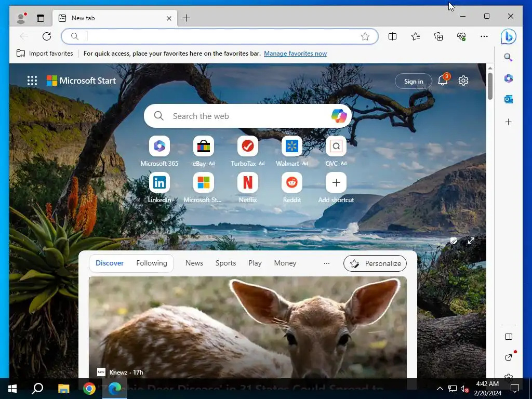Click the page vertical scrollbar
Viewport: 532px width, 399px height.
pyautogui.click(x=490, y=87)
